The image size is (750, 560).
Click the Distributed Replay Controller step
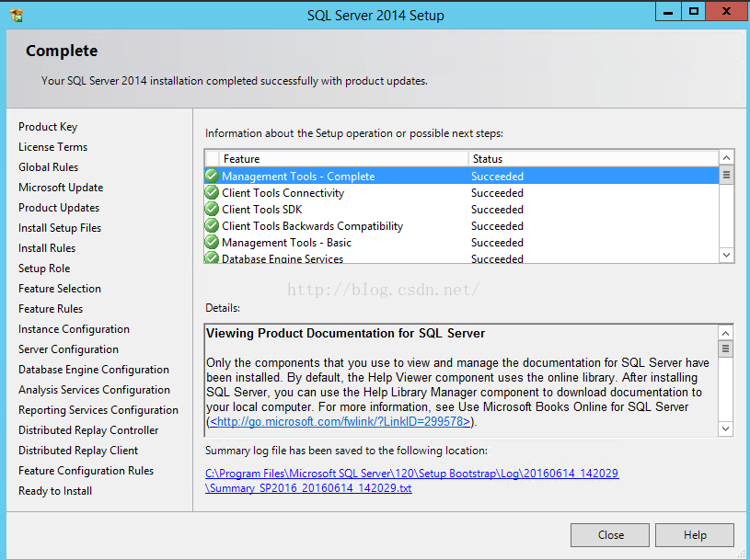(x=88, y=430)
